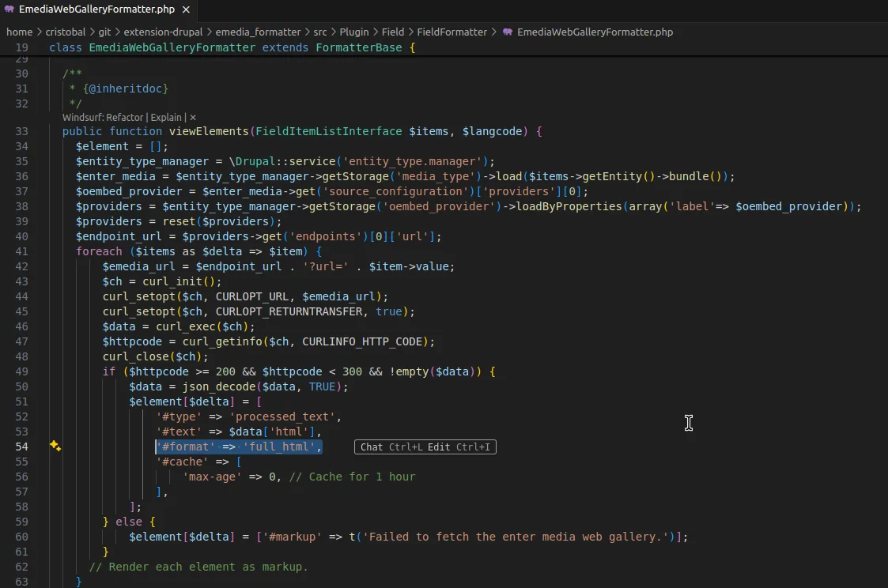Open the cristobal breadcrumb folder
This screenshot has height=588, width=888.
point(67,32)
